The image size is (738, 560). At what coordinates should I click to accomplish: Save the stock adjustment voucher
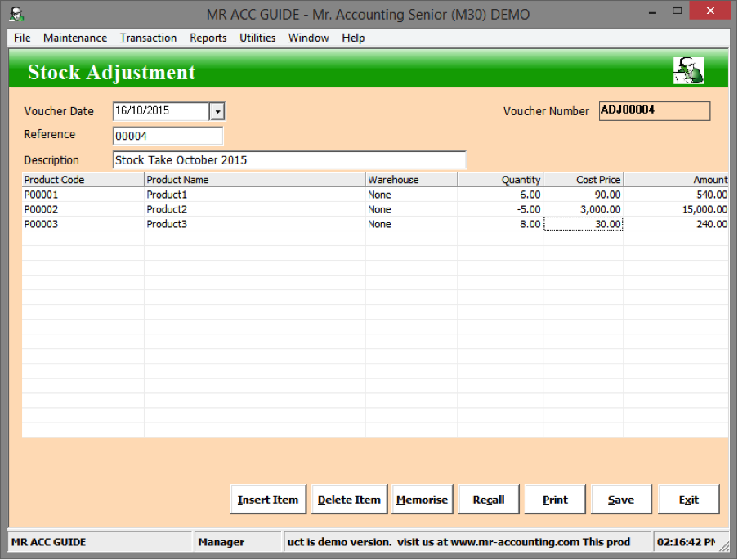point(621,500)
